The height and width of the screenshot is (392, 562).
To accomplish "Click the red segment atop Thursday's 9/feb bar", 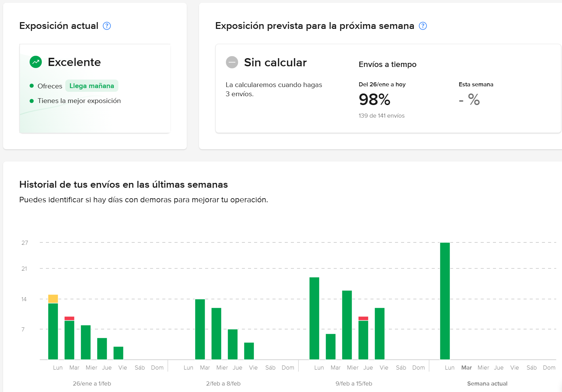I will 363,318.
